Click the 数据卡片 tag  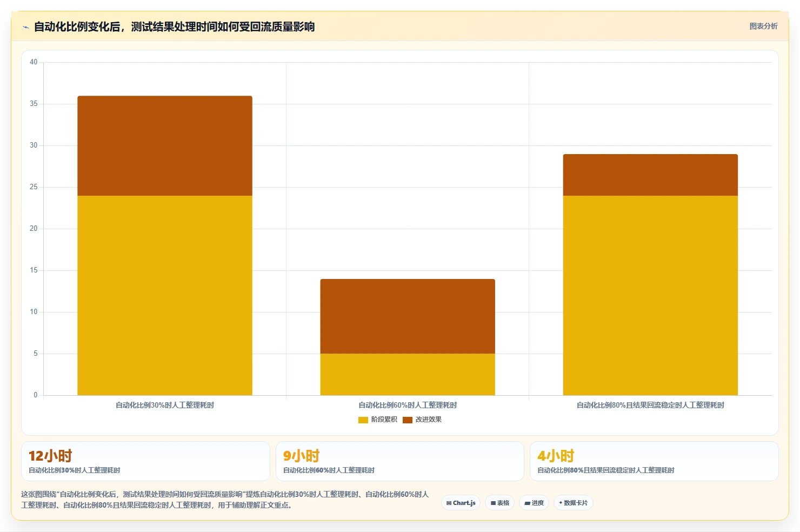coord(574,503)
